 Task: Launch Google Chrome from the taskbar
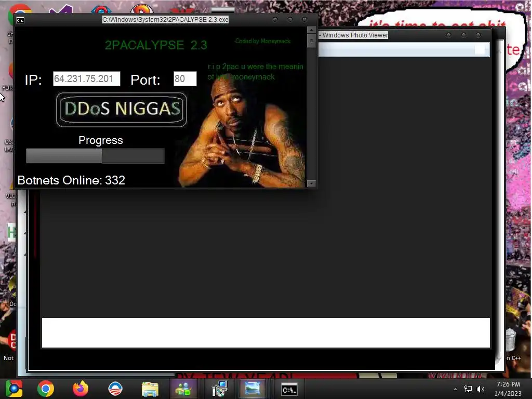click(46, 389)
